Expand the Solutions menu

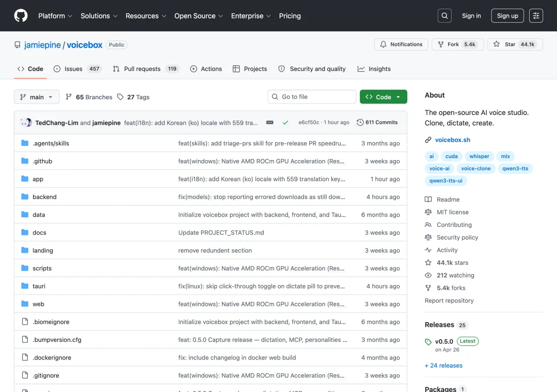pyautogui.click(x=99, y=16)
